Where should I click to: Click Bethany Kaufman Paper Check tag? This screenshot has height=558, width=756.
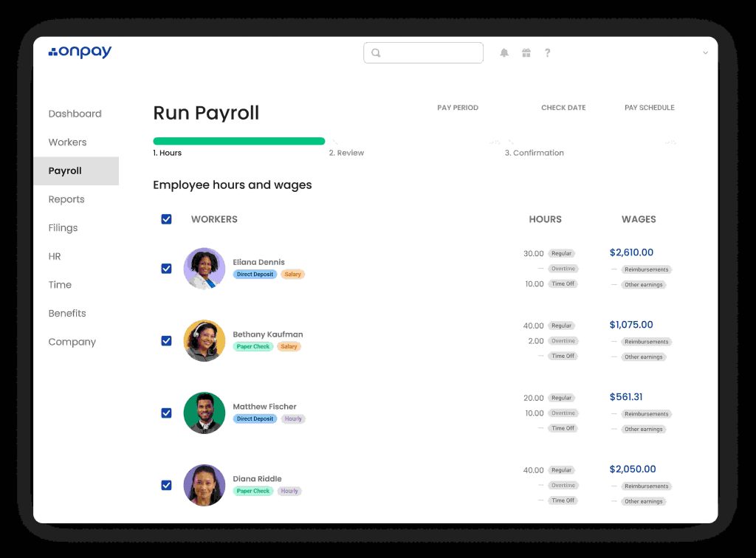(253, 346)
